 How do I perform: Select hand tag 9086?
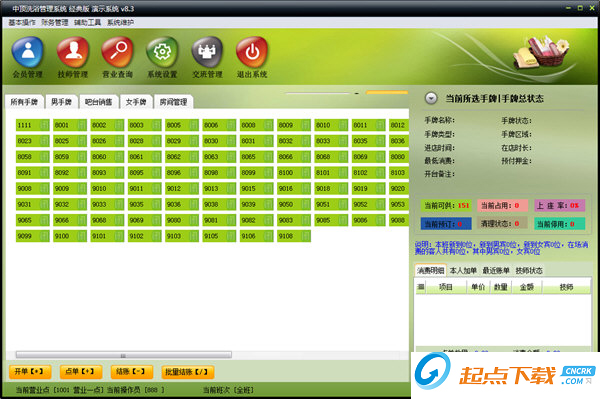point(368,220)
